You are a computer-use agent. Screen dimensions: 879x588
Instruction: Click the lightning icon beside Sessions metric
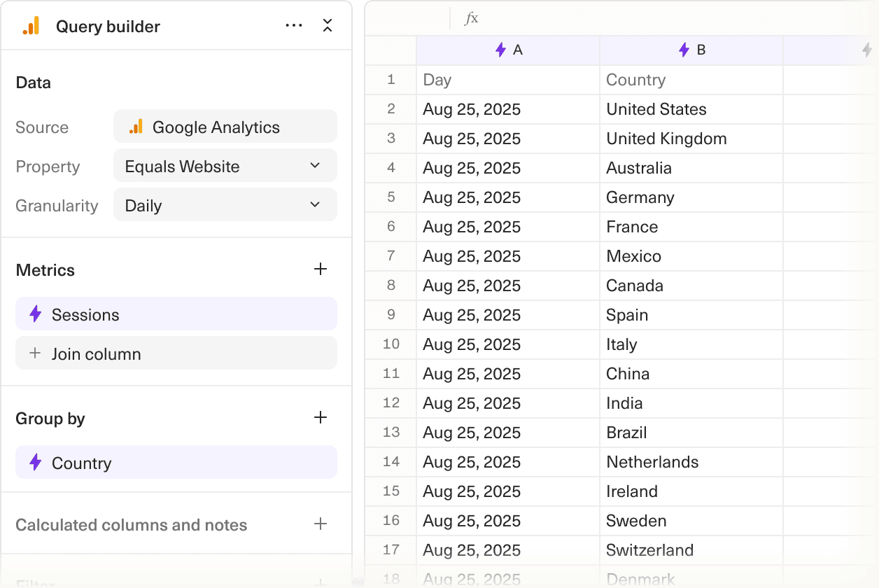coord(36,314)
